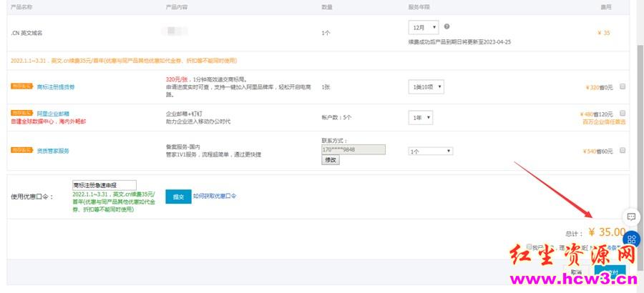Click the ¥ 35 fee value

tap(604, 34)
